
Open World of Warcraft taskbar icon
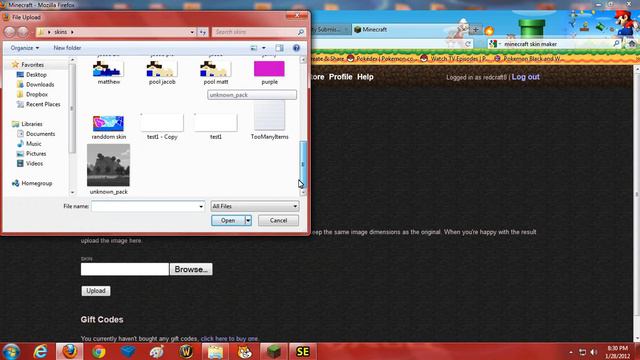tap(186, 351)
